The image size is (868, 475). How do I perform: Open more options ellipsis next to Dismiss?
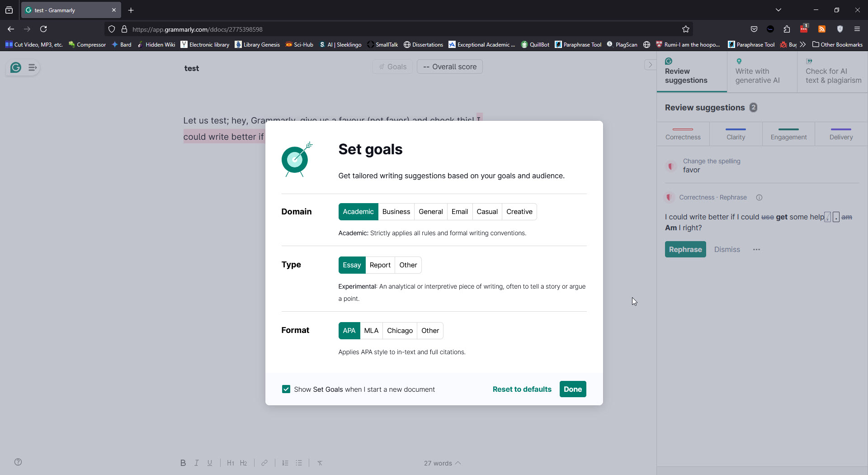point(756,250)
